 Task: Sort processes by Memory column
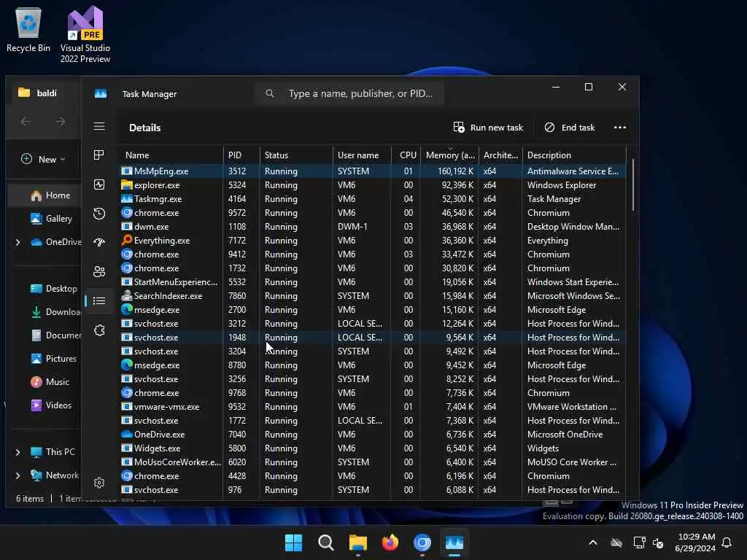click(x=449, y=155)
